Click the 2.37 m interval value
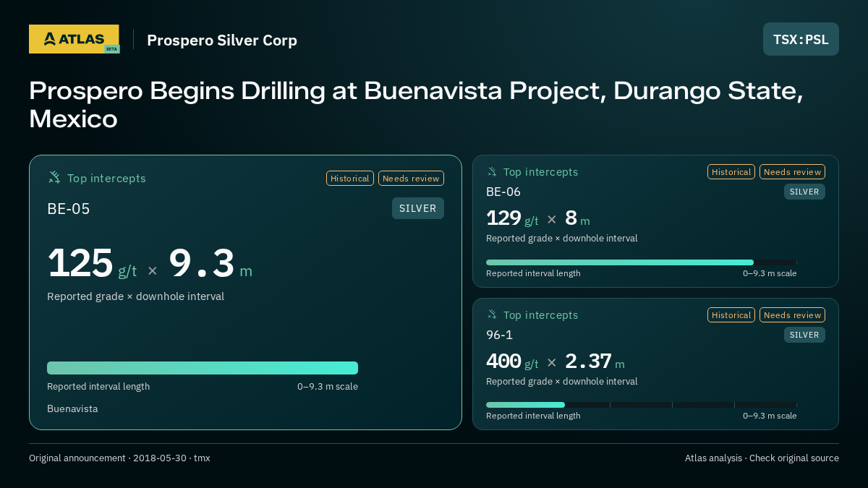Viewport: 868px width, 488px height. [595, 361]
